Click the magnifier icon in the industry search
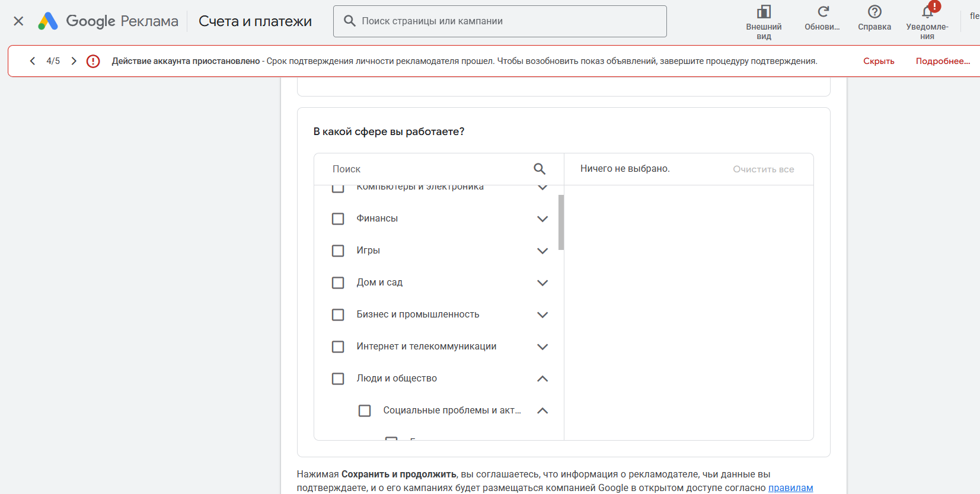This screenshot has width=980, height=494. (x=540, y=169)
